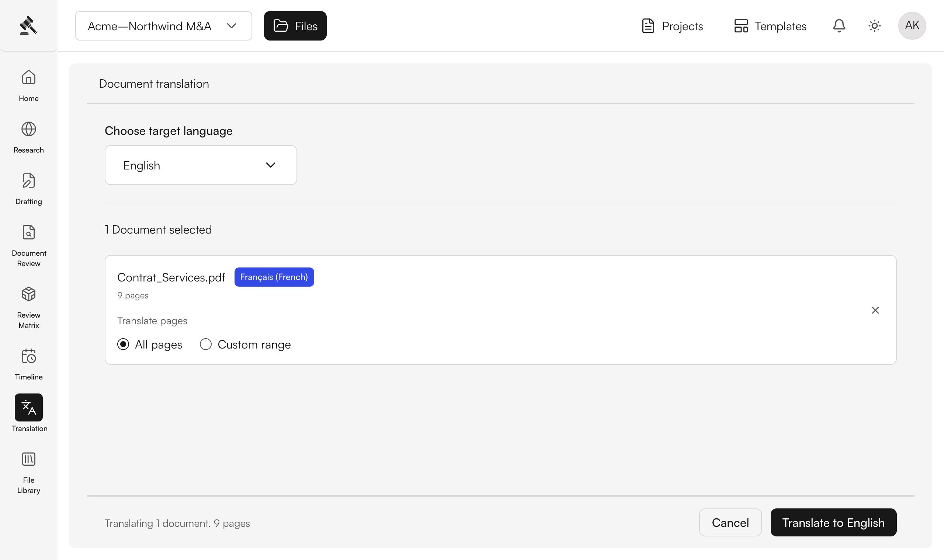
Task: Expand the English target language dropdown
Action: [x=201, y=165]
